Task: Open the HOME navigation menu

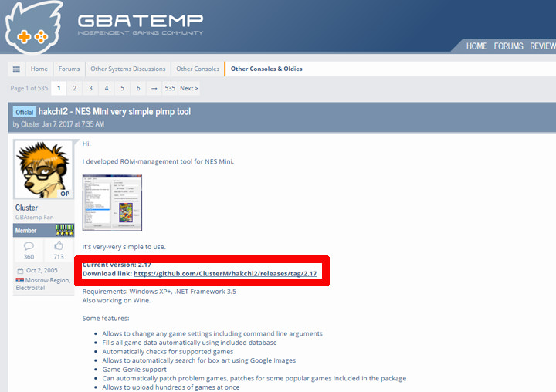Action: pyautogui.click(x=476, y=46)
